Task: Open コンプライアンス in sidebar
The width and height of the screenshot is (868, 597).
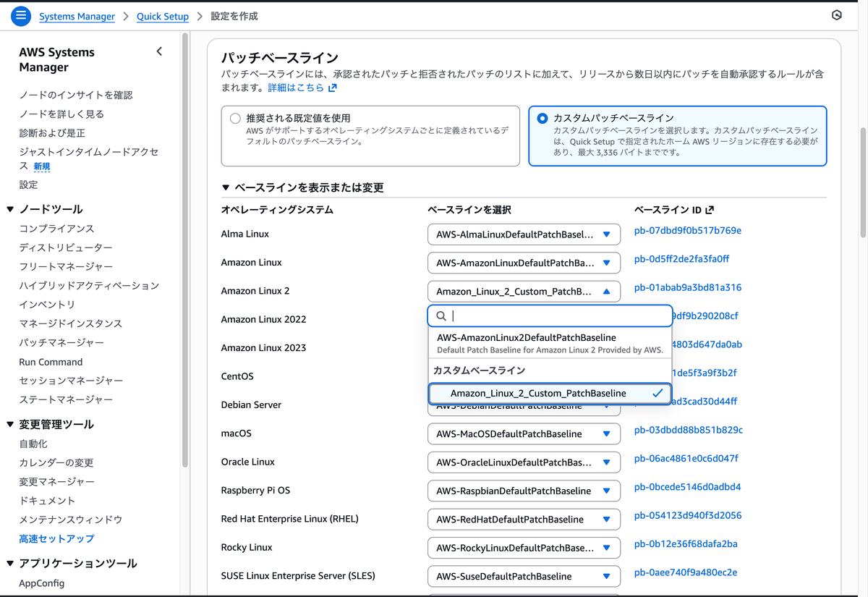Action: click(x=56, y=229)
